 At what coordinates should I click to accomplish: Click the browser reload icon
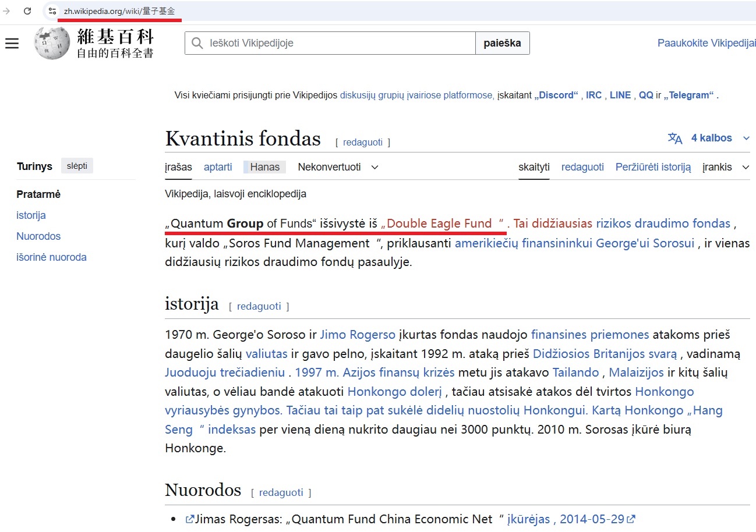tap(27, 11)
